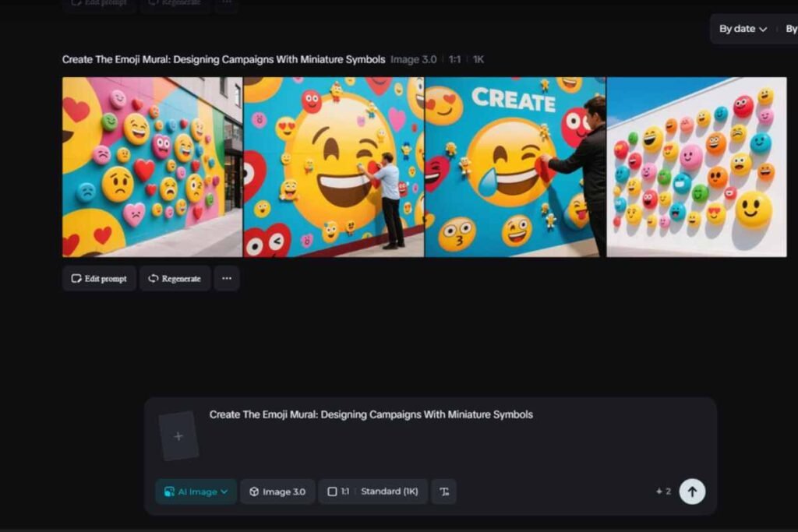
Task: Open the more options ellipsis menu
Action: tap(226, 278)
